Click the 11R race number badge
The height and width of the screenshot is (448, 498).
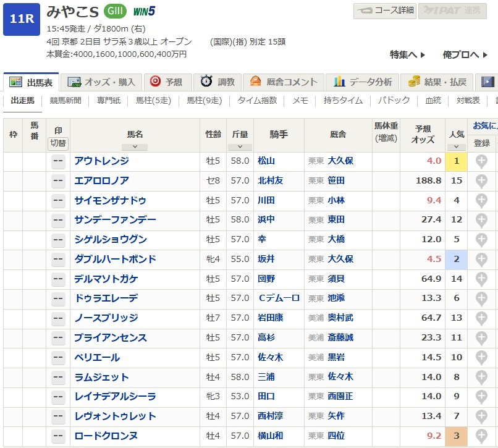pos(21,20)
